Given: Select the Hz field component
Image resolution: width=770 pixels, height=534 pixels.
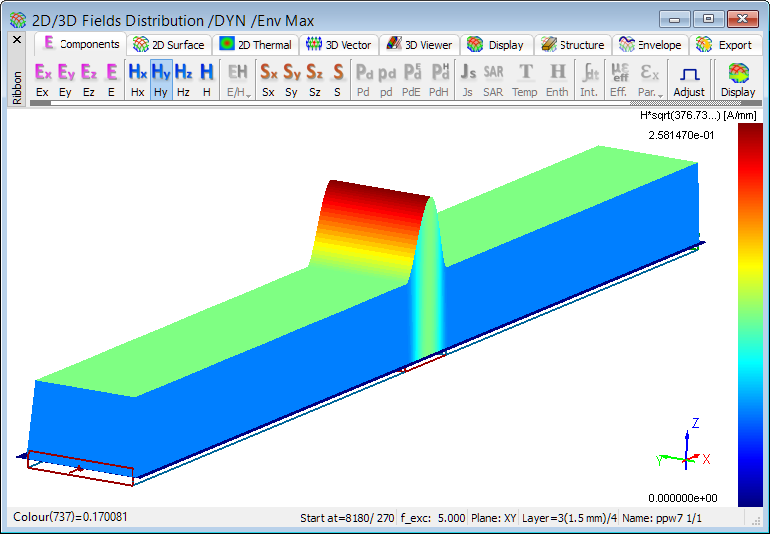Looking at the screenshot, I should click(183, 79).
